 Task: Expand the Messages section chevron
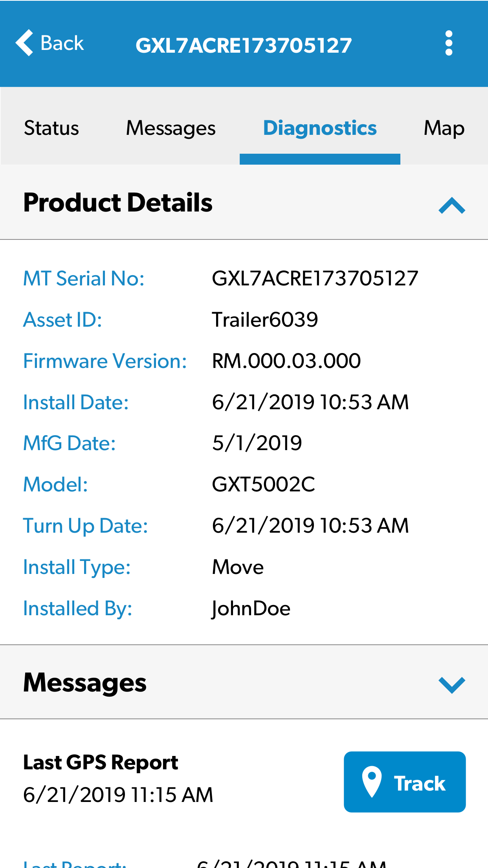tap(451, 684)
